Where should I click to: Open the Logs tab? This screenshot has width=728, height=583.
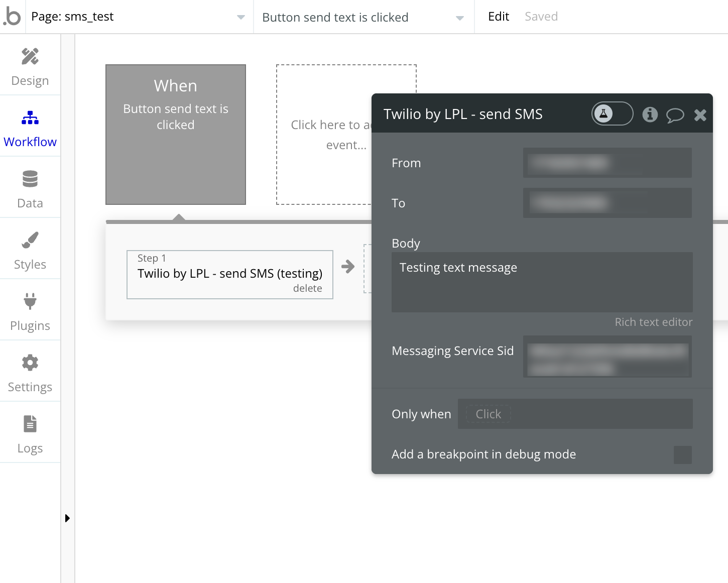coord(30,433)
